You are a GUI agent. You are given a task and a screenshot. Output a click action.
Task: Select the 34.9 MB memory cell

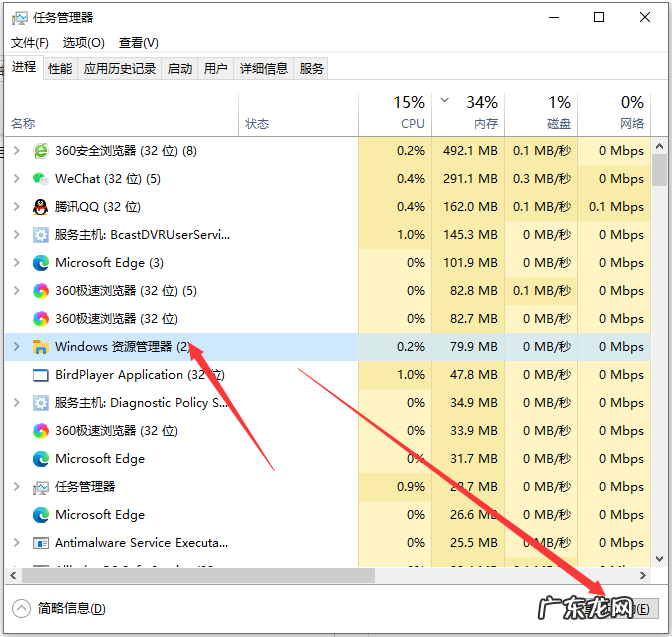coord(468,403)
